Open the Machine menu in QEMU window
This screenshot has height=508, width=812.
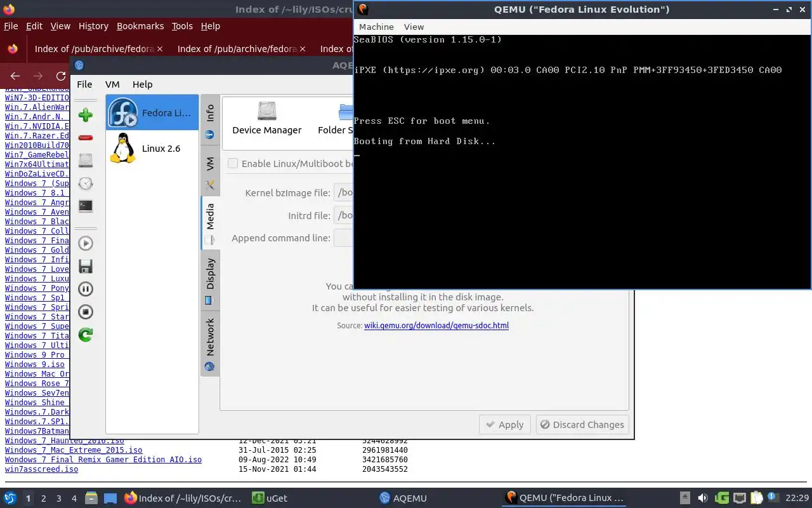(376, 27)
